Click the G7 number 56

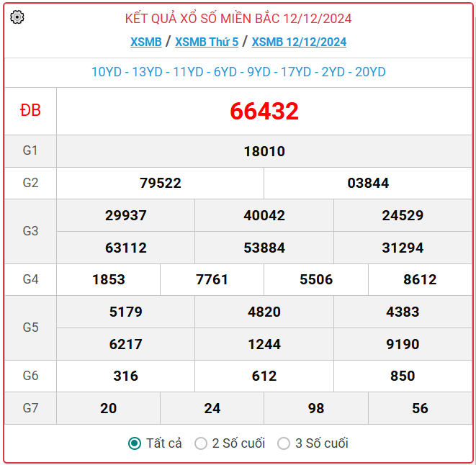tap(420, 408)
